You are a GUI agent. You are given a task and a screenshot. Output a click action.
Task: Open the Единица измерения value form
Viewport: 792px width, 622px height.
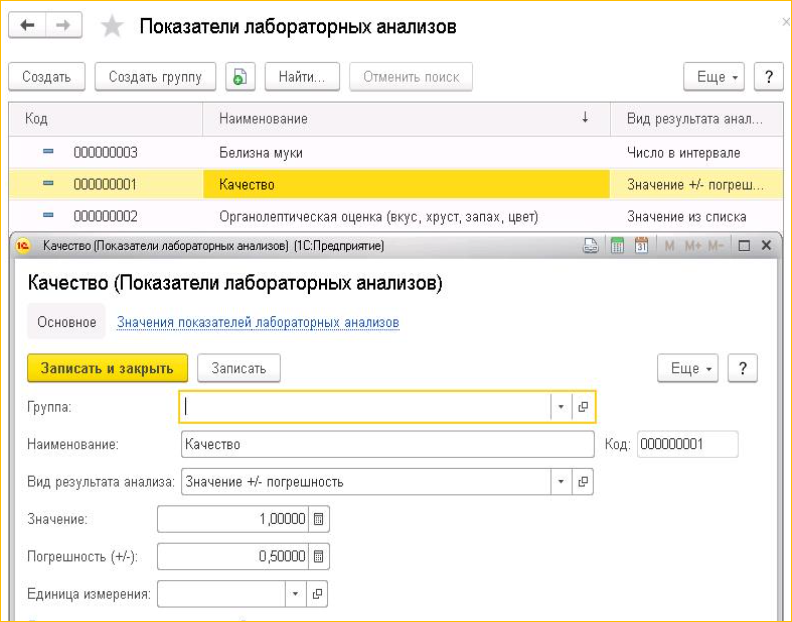317,594
